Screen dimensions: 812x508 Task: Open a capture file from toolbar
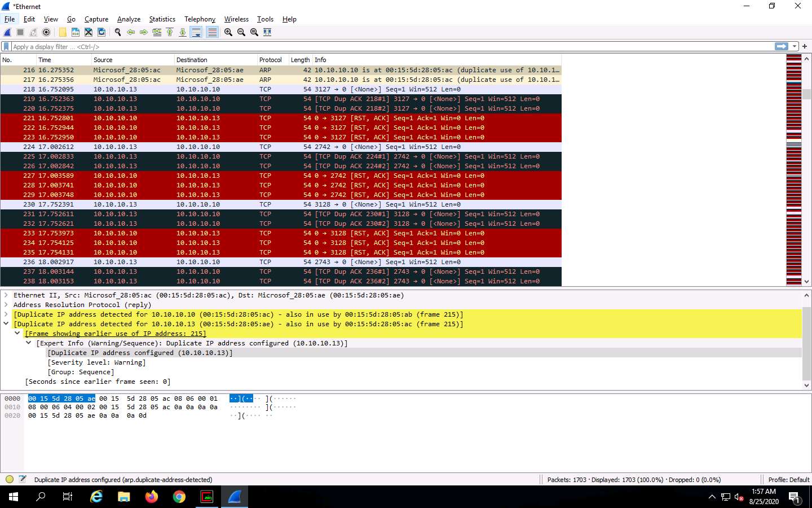[x=63, y=32]
